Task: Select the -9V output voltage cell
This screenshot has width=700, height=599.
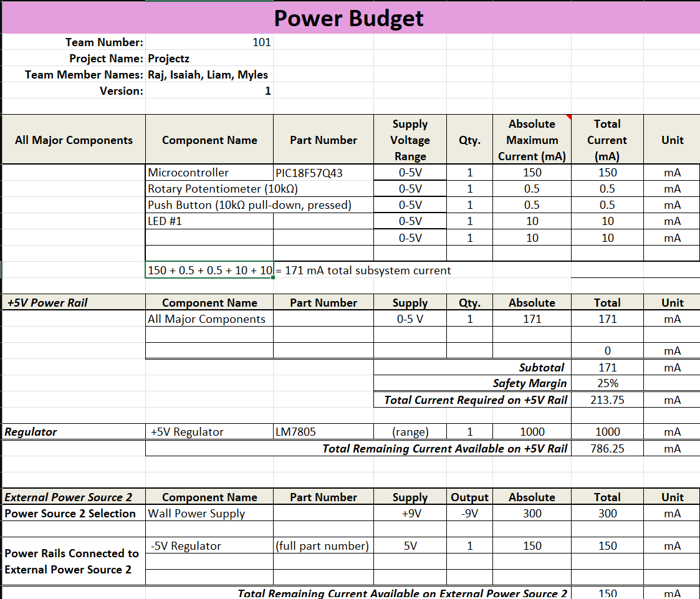Action: [x=469, y=514]
